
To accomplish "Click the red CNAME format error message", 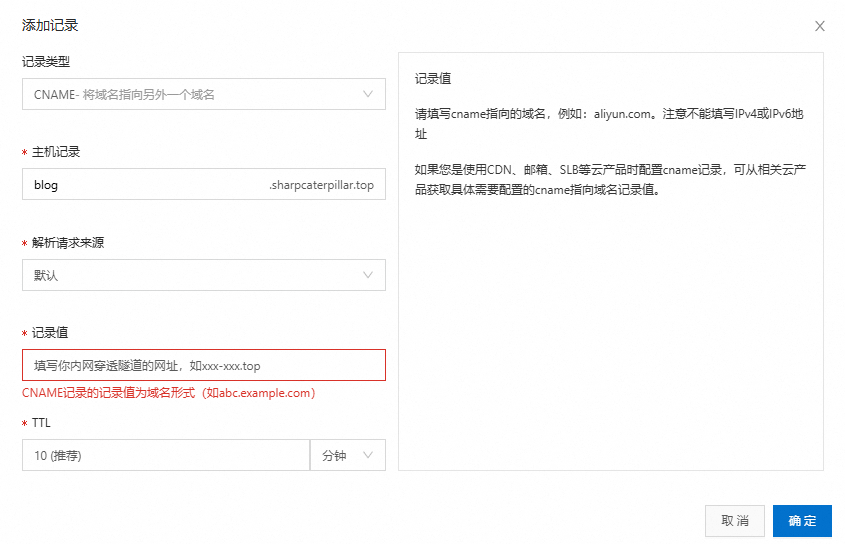I will (168, 393).
